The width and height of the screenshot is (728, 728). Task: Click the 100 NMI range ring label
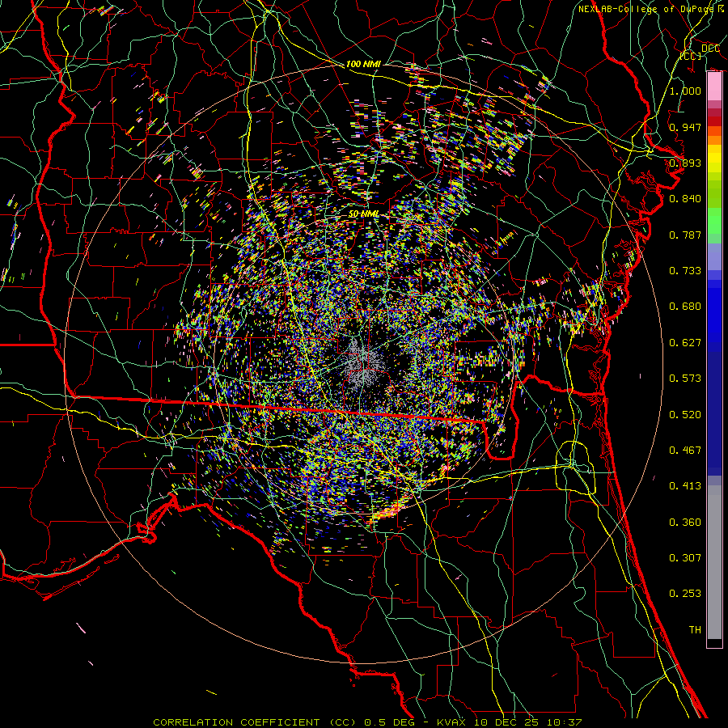363,64
